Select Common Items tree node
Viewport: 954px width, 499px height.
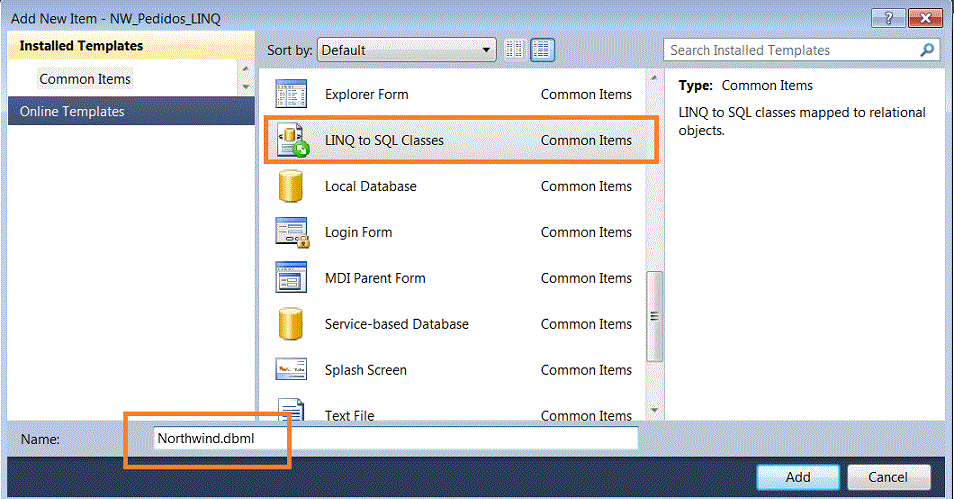click(x=85, y=79)
